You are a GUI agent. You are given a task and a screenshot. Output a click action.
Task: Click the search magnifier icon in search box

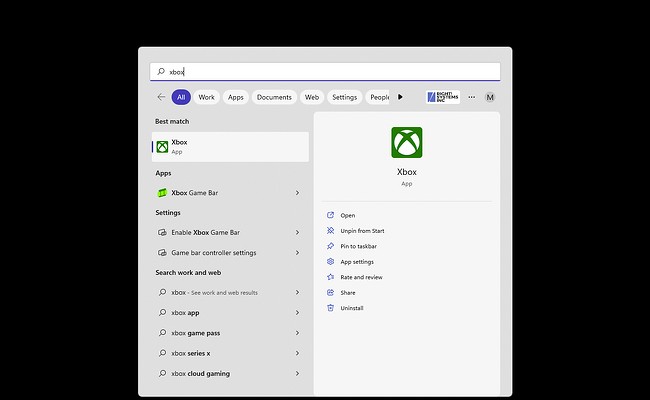[161, 71]
